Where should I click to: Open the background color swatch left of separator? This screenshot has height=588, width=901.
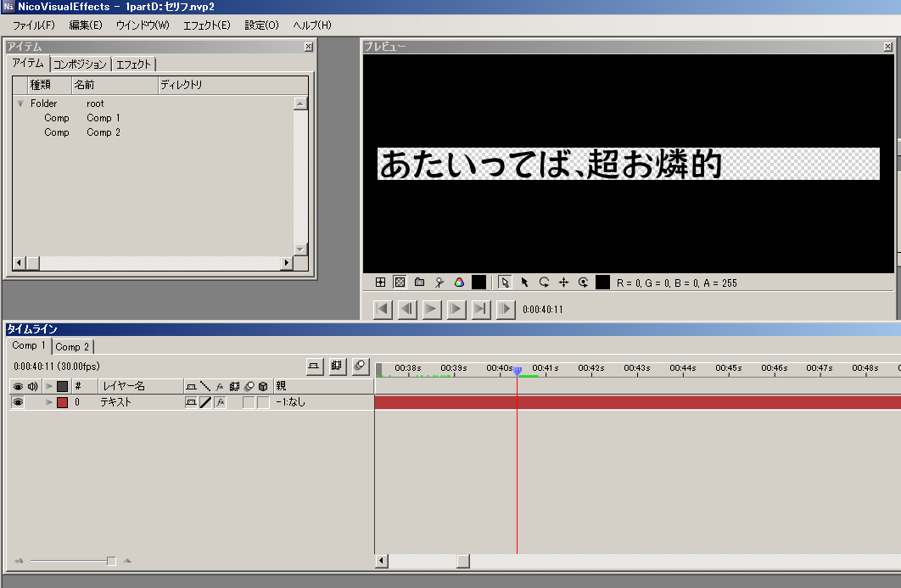click(x=478, y=283)
